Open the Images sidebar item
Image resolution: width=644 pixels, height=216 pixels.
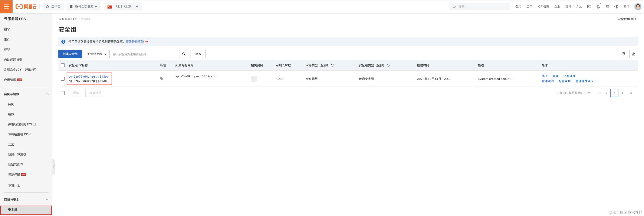coord(11,114)
